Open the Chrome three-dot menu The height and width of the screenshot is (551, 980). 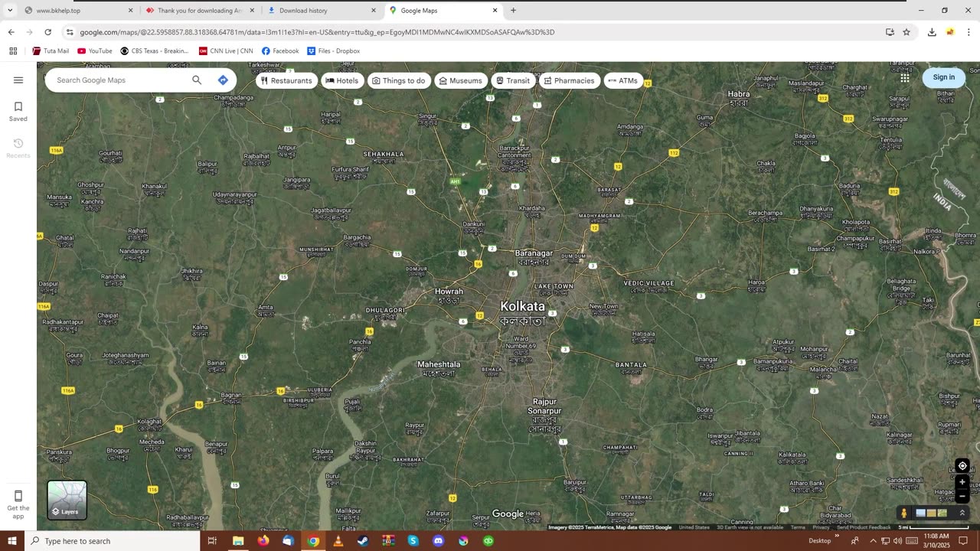tap(969, 32)
